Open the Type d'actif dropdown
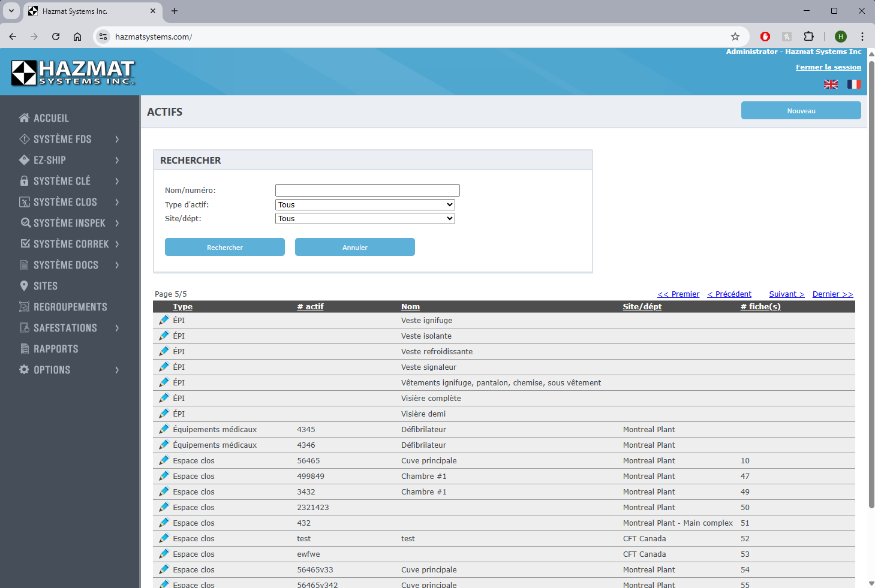The width and height of the screenshot is (875, 588). click(365, 205)
